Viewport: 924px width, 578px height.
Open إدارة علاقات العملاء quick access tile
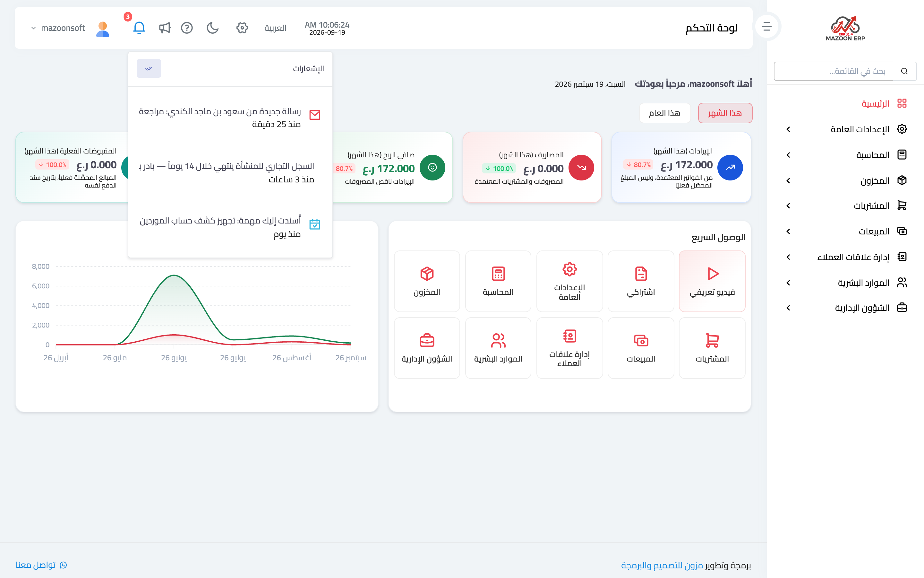coord(569,348)
